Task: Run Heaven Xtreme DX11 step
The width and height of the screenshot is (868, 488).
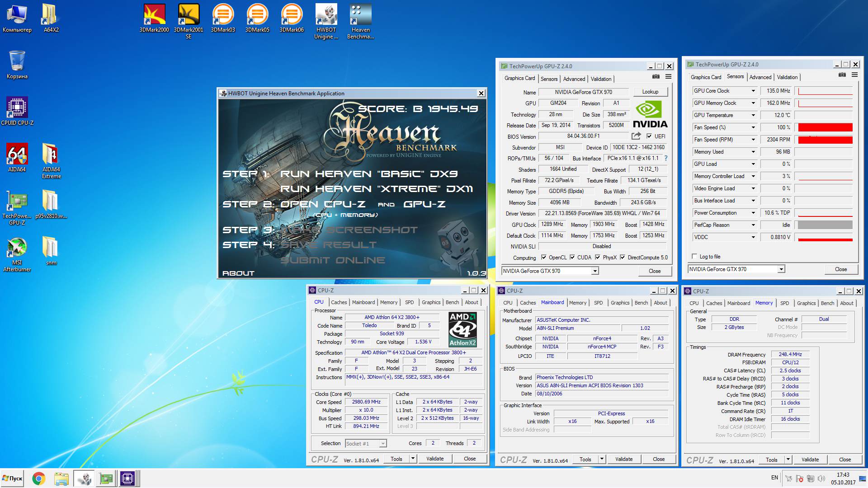Action: tap(377, 189)
